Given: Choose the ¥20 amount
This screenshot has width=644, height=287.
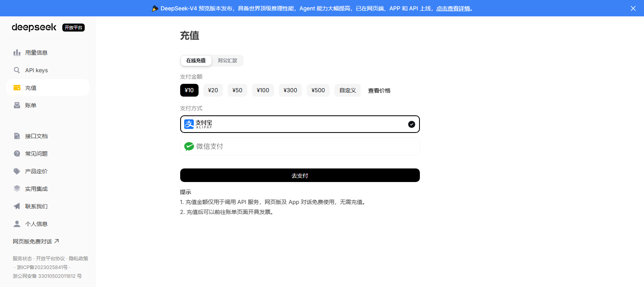Looking at the screenshot, I should pos(213,90).
